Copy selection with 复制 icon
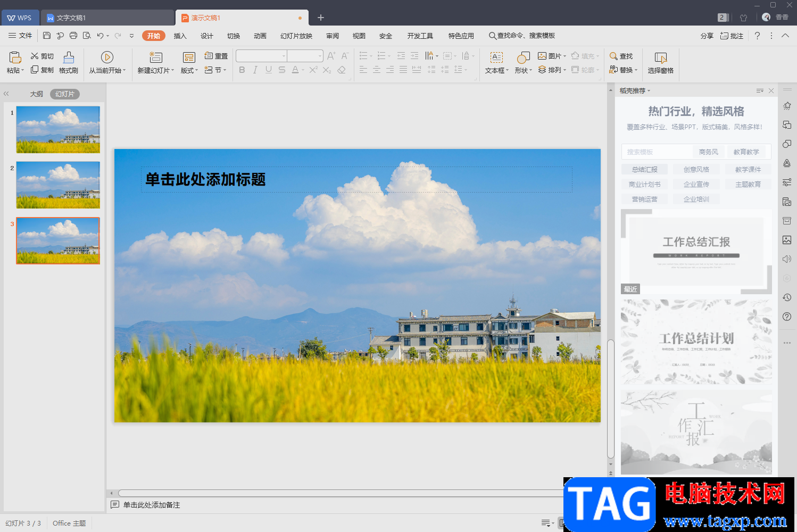 [42, 70]
